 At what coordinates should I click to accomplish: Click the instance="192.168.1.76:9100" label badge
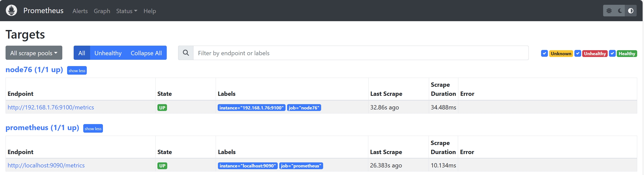pyautogui.click(x=251, y=108)
